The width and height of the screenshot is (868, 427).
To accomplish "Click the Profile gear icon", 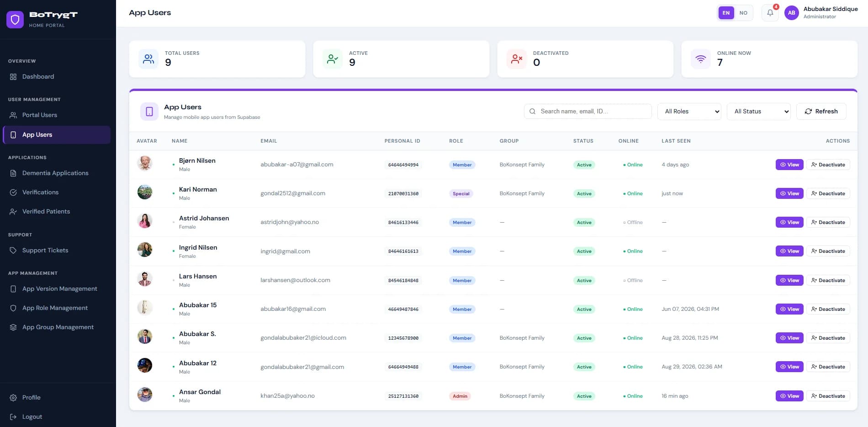I will point(13,398).
